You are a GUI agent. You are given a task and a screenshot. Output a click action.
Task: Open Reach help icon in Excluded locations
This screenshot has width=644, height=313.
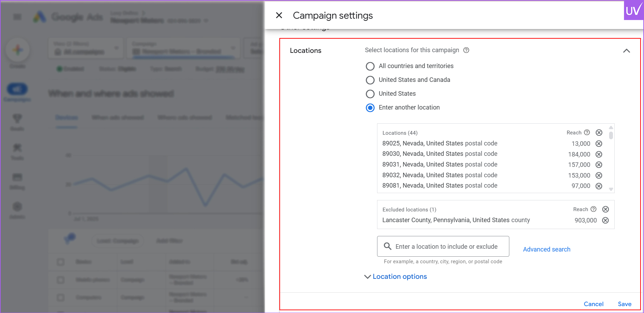(x=593, y=209)
